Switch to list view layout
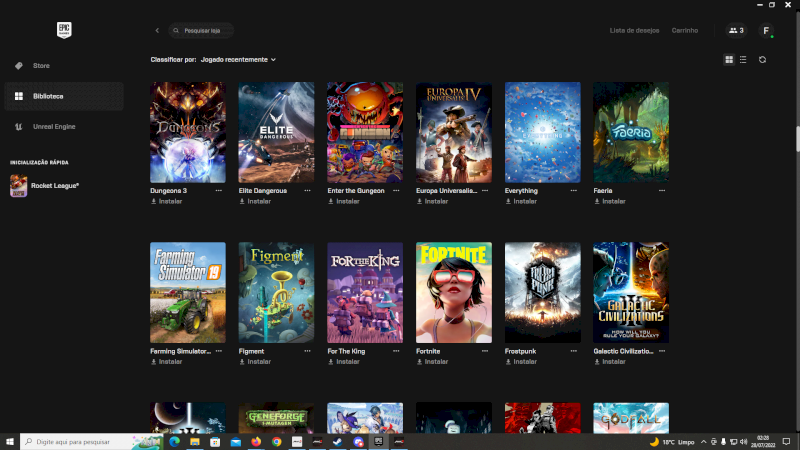This screenshot has width=800, height=450. 742,60
